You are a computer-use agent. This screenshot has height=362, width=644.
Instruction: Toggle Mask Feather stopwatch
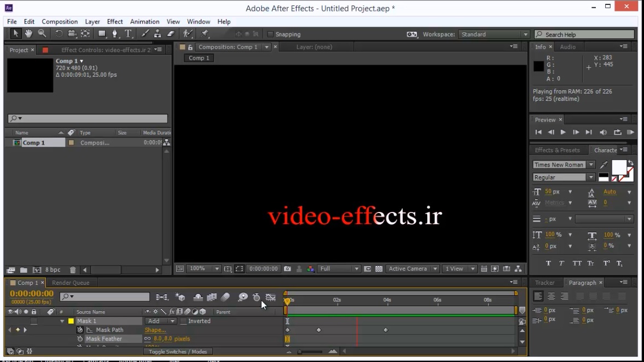[x=80, y=339]
